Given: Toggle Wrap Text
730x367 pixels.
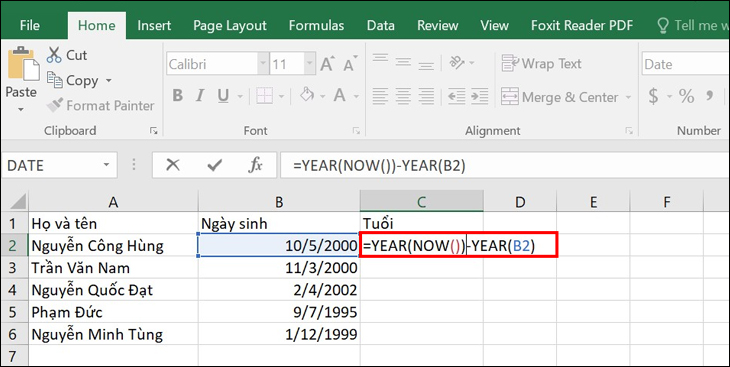Looking at the screenshot, I should click(x=541, y=63).
